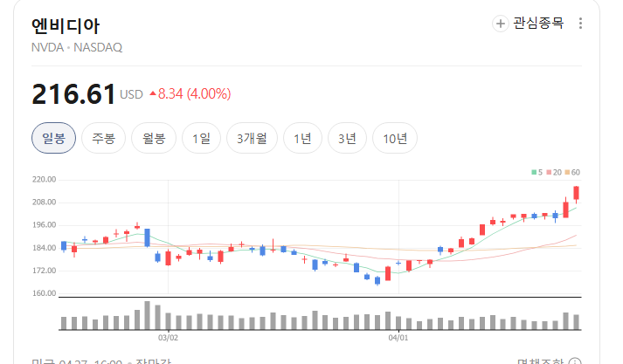Click the 220.00 price axis label
The height and width of the screenshot is (364, 623).
[x=44, y=180]
